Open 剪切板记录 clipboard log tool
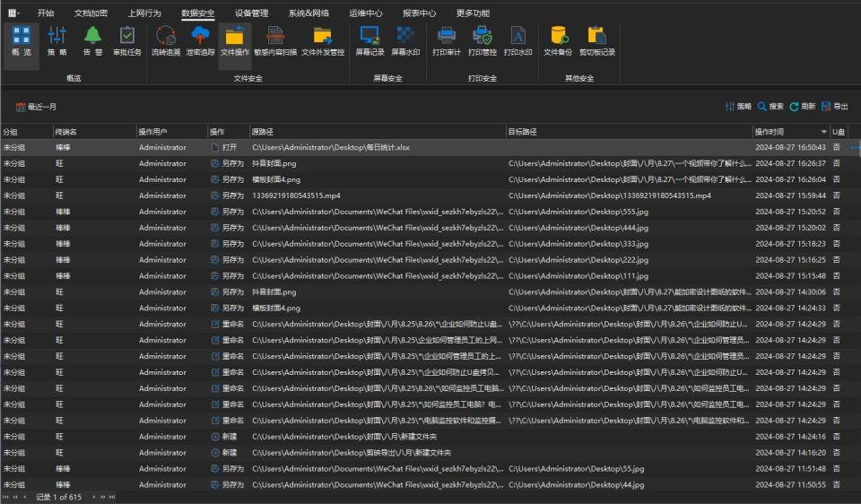 coord(597,41)
